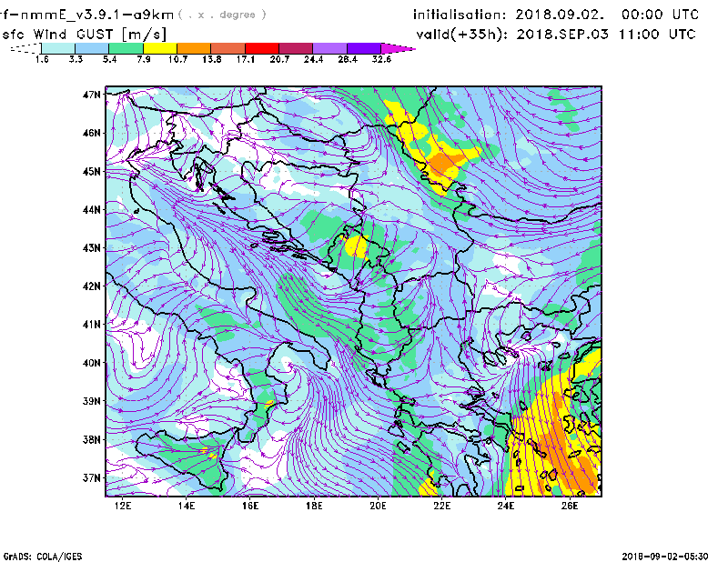Click legend value 24.4
The width and height of the screenshot is (728, 562).
(313, 59)
